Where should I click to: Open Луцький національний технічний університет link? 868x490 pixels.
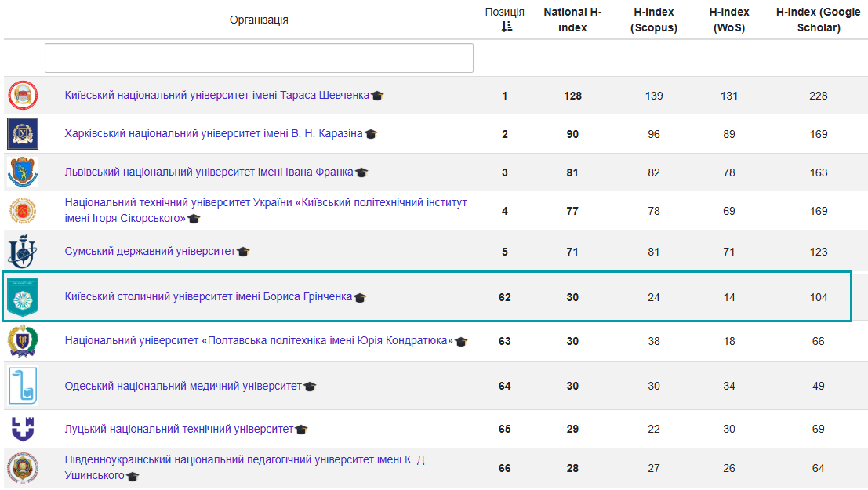pos(179,429)
